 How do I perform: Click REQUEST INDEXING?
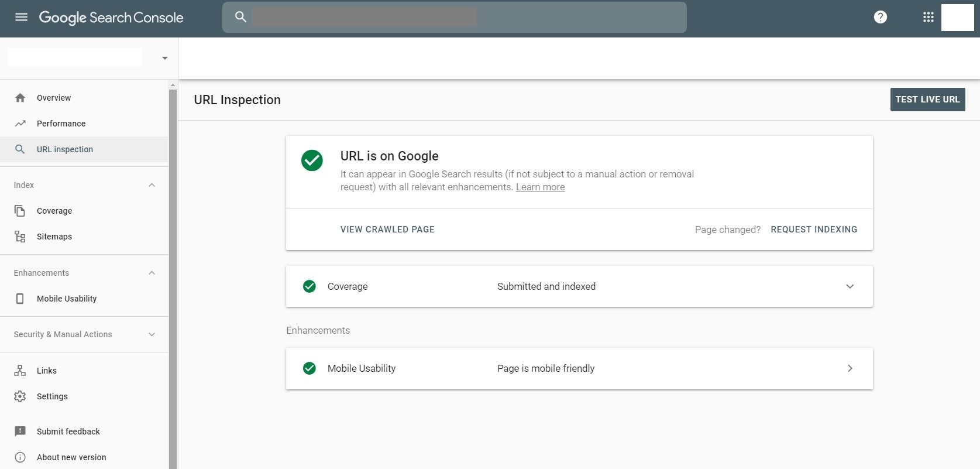tap(814, 230)
